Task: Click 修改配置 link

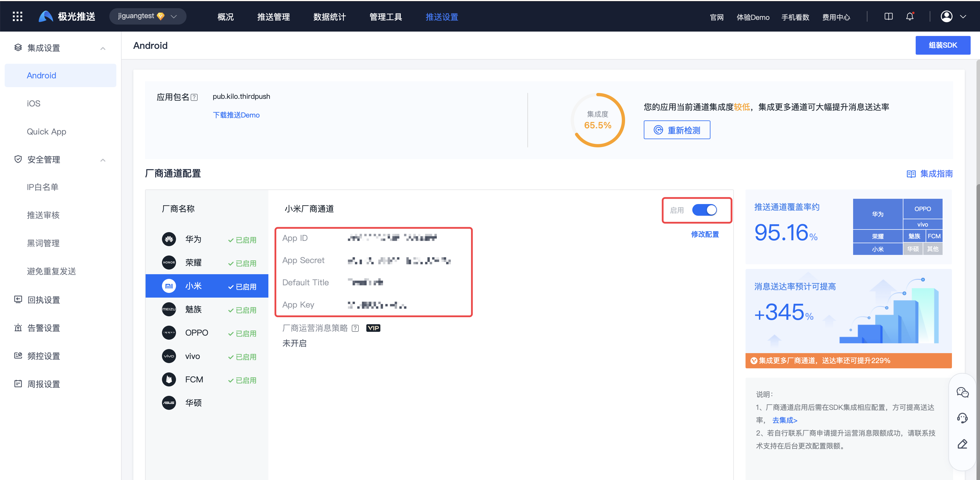Action: [x=705, y=234]
